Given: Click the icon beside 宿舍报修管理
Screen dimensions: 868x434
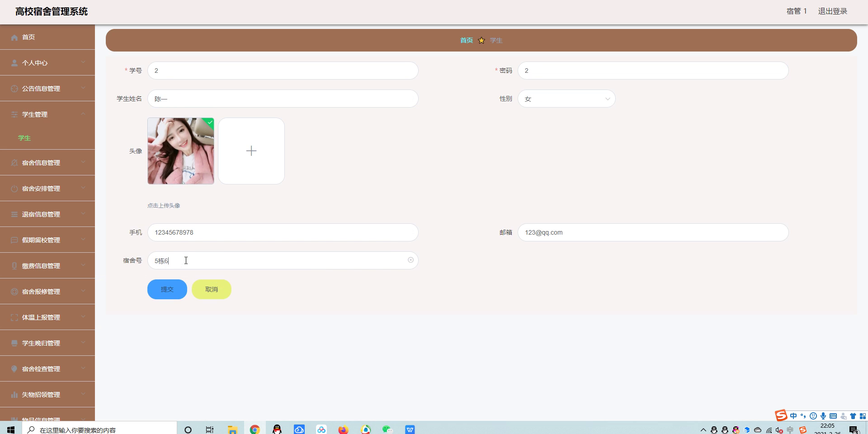Looking at the screenshot, I should 14,292.
